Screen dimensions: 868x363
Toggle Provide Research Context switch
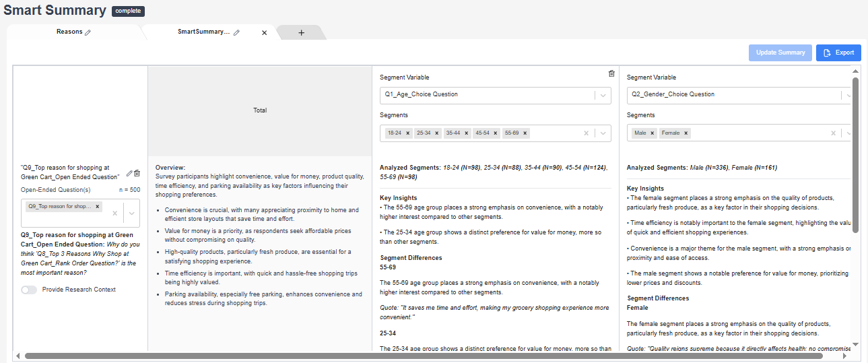tap(29, 290)
